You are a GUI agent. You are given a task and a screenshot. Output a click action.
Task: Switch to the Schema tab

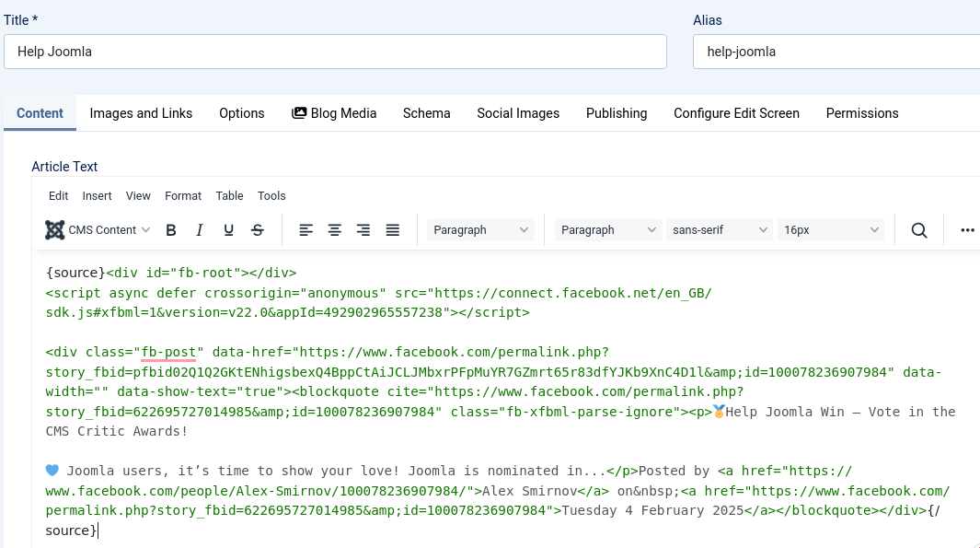427,113
